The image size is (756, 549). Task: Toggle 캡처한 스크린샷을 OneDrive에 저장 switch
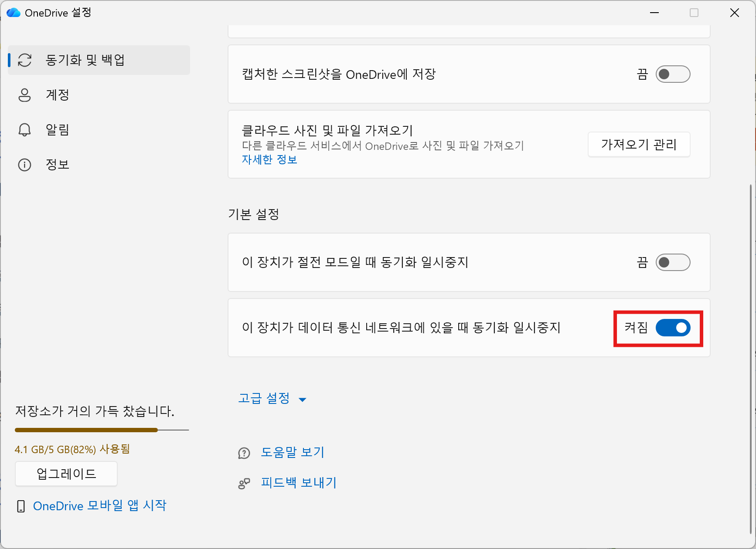tap(673, 74)
